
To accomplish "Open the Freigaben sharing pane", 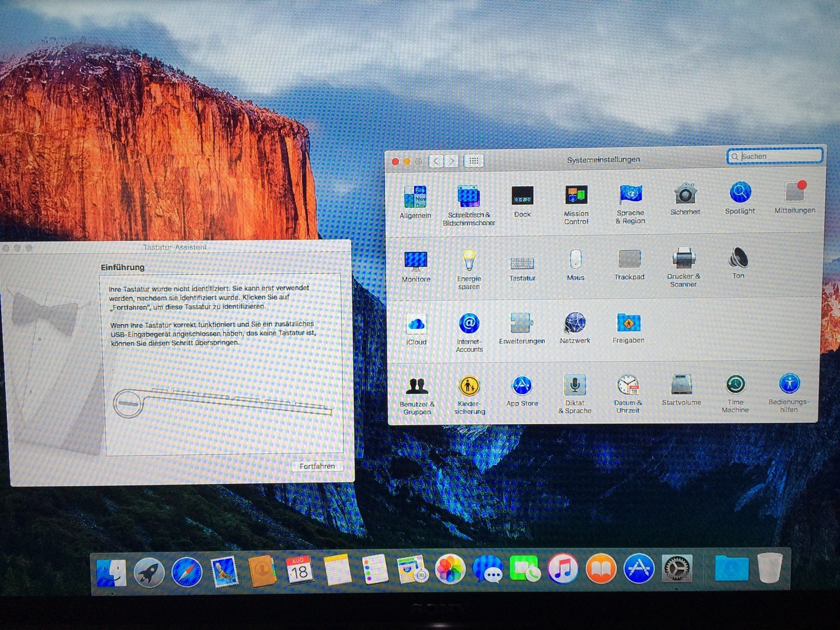I will [628, 323].
